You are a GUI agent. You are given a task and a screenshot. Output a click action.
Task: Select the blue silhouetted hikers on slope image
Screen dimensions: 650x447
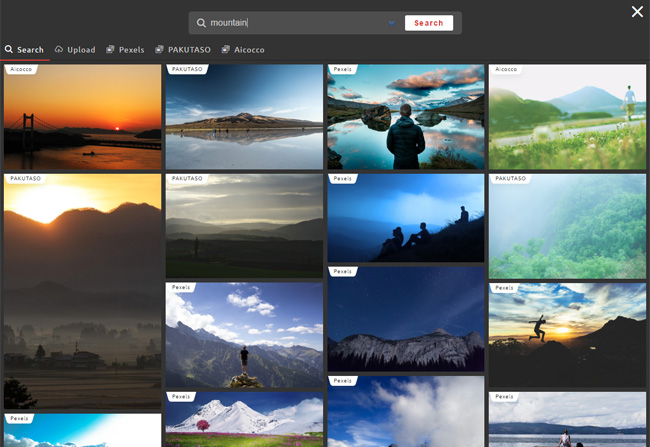point(405,218)
